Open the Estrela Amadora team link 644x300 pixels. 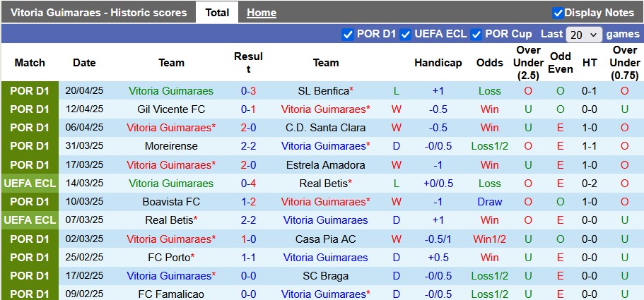tap(325, 164)
